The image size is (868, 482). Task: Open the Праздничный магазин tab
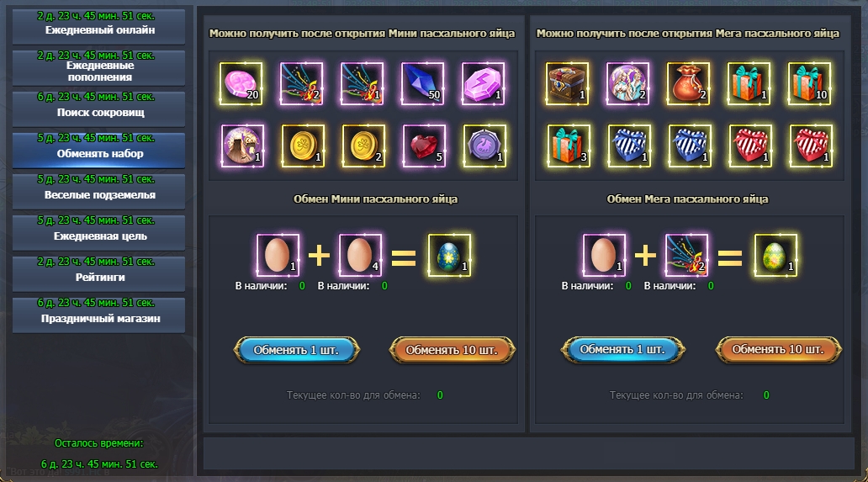tap(99, 315)
